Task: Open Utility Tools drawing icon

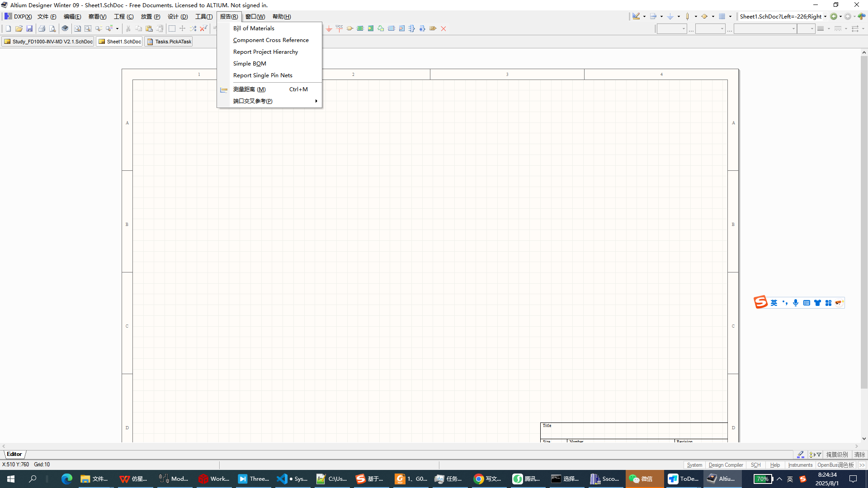Action: tap(636, 16)
